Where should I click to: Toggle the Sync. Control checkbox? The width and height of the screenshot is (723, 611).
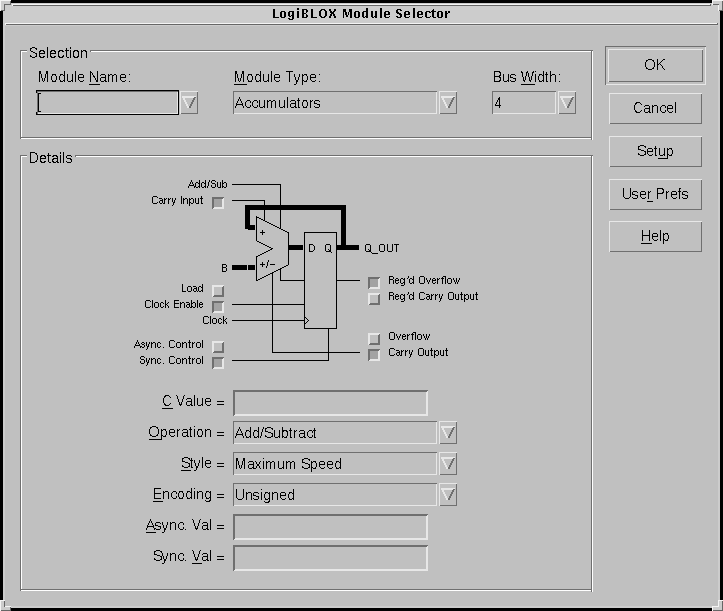(x=218, y=362)
